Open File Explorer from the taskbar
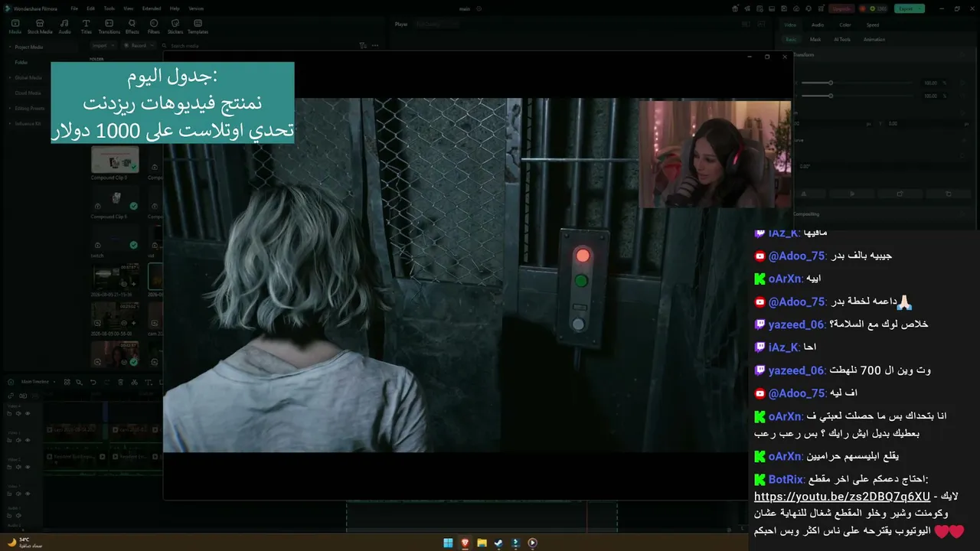The image size is (980, 551). pyautogui.click(x=482, y=543)
